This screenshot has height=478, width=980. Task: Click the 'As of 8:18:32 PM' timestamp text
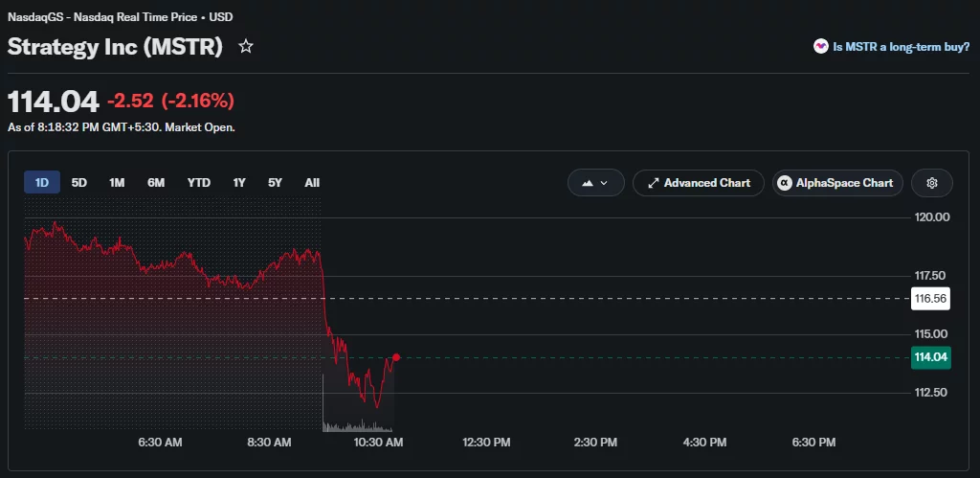[122, 127]
